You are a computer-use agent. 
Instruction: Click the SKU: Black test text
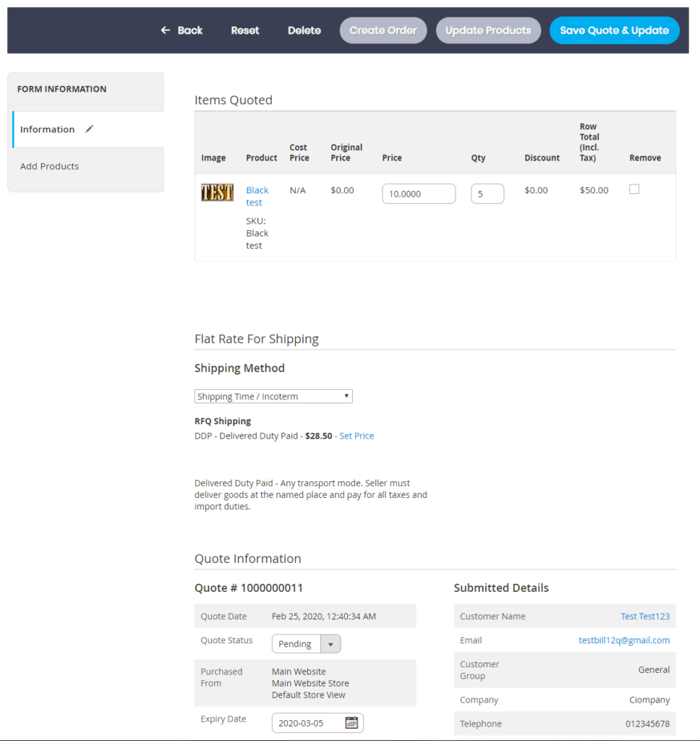point(257,233)
